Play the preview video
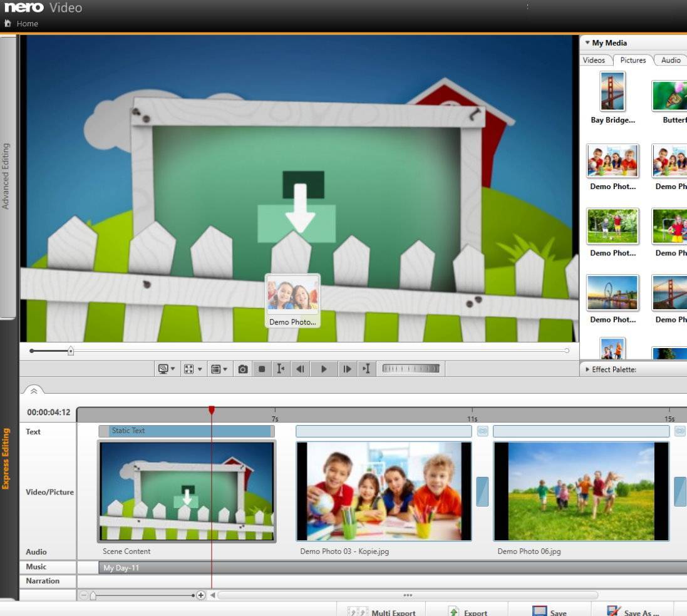The image size is (687, 616). (324, 369)
